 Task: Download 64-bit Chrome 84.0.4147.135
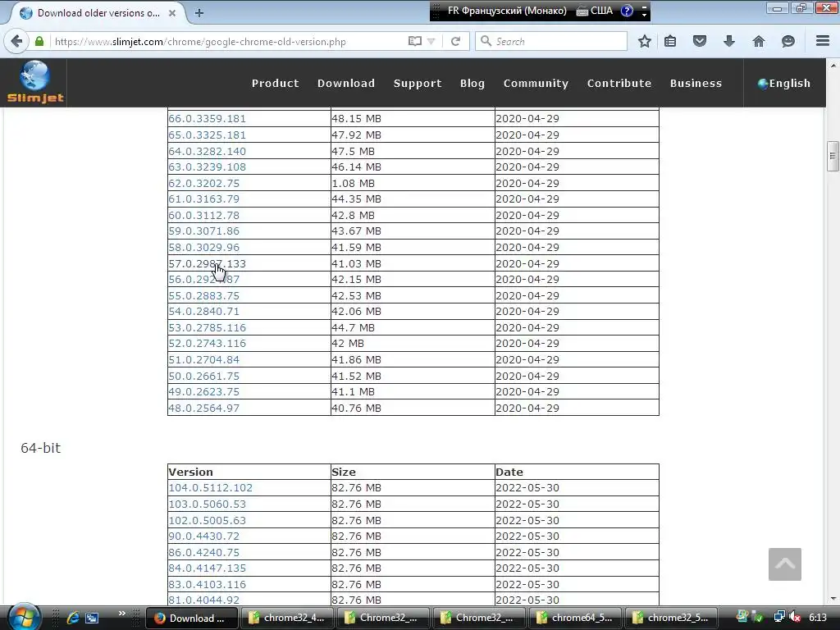point(208,568)
